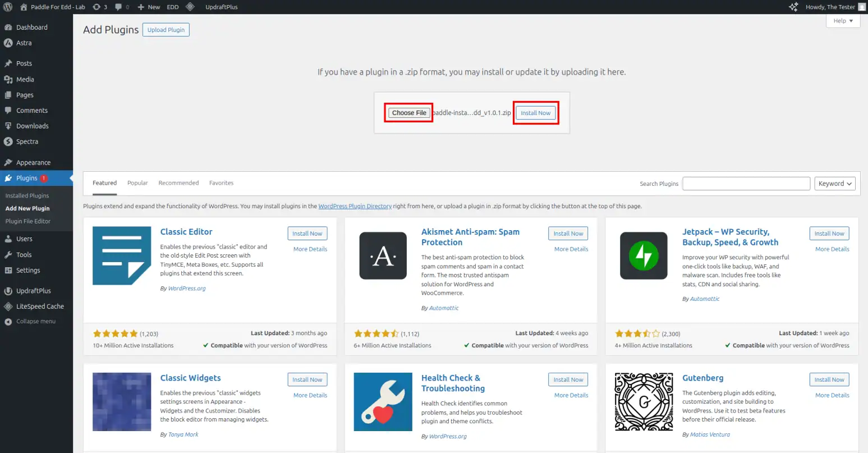Click the Settings icon in sidebar
This screenshot has height=453, width=868.
click(x=8, y=270)
